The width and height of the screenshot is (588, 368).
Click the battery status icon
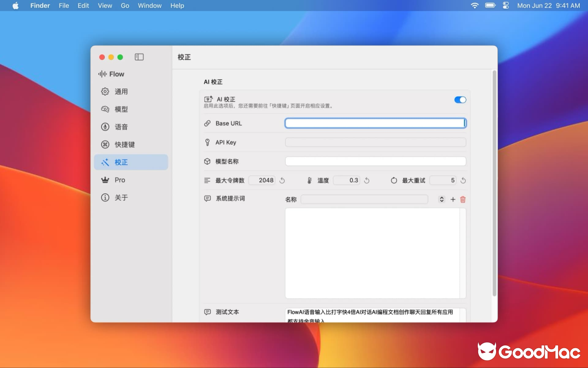click(x=490, y=6)
